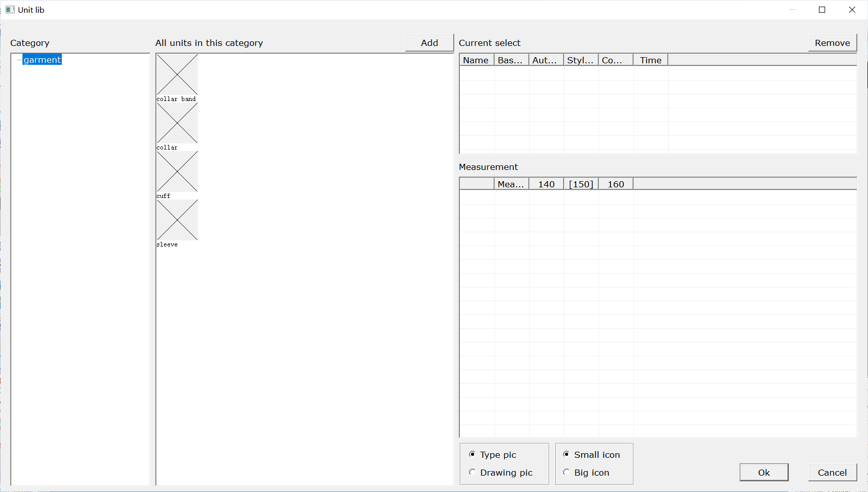Select Small icon display mode
This screenshot has width=868, height=492.
567,454
